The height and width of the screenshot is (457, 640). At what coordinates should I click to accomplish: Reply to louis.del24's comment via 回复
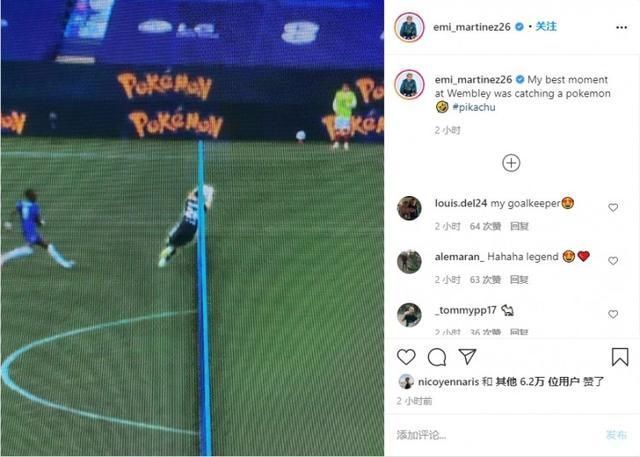coord(519,226)
